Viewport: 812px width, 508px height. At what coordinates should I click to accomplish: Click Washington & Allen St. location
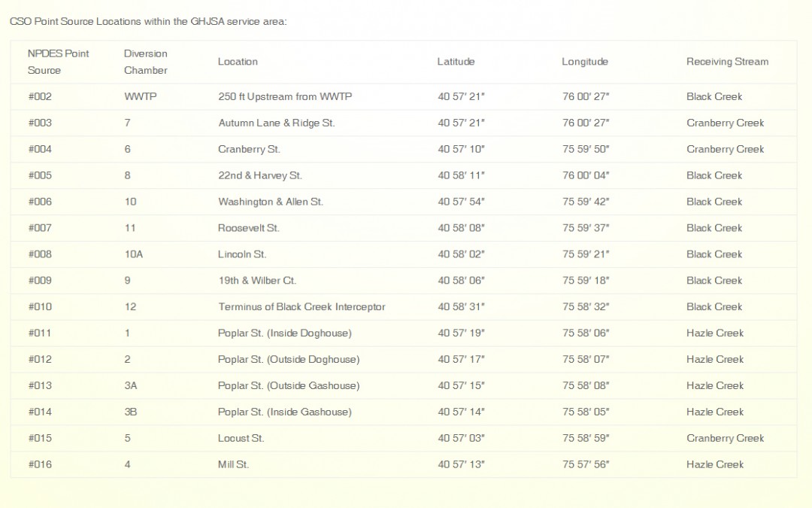[271, 202]
